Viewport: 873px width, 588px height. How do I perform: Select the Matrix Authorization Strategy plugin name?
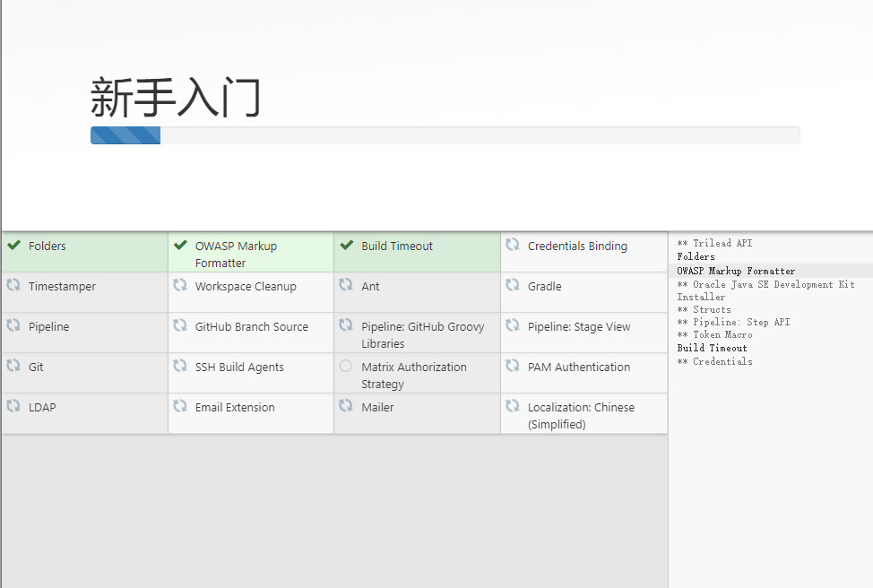[x=414, y=376]
